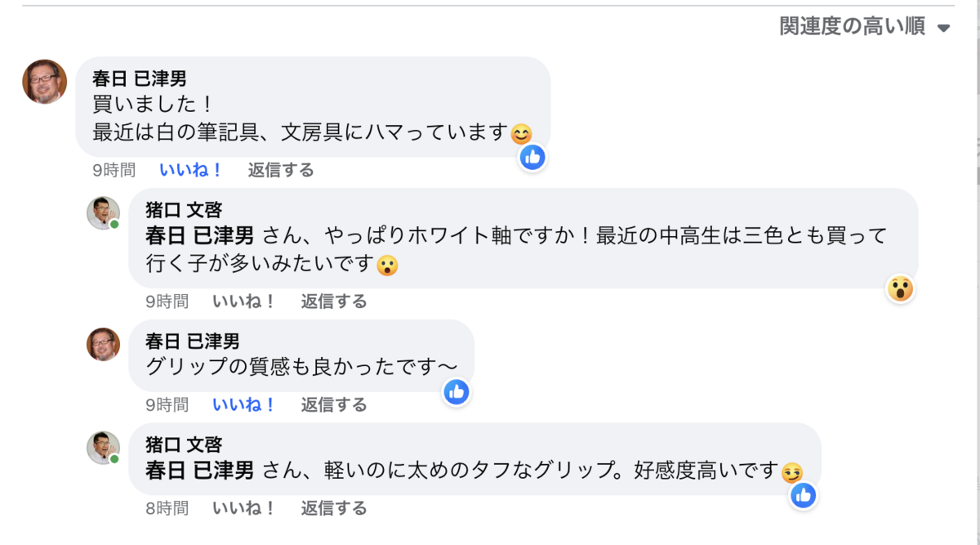This screenshot has height=545, width=980.
Task: Click like reaction badge on first comment
Action: [532, 157]
